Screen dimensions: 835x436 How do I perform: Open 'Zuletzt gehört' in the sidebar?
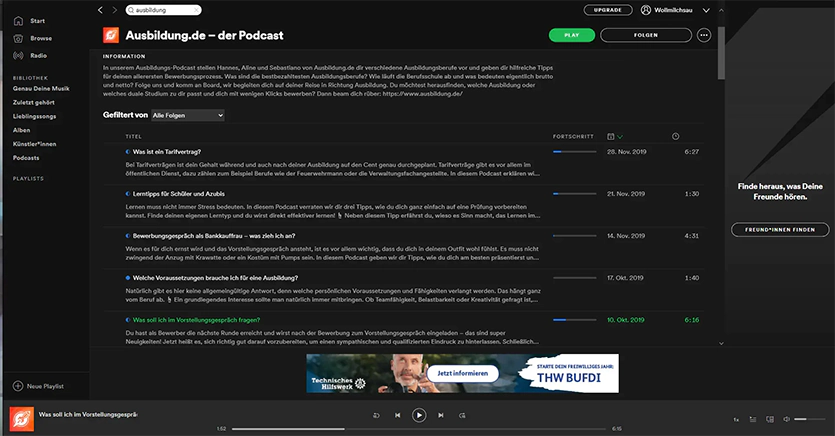click(x=34, y=102)
